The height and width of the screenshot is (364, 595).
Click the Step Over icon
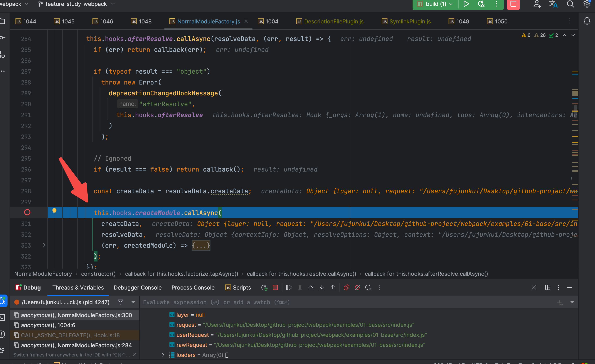coord(311,287)
